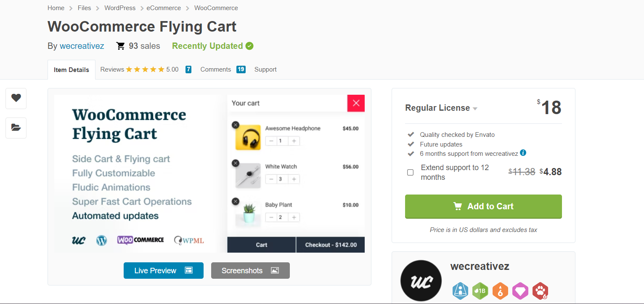
Task: Click the blue hexagon author badge
Action: 460,291
